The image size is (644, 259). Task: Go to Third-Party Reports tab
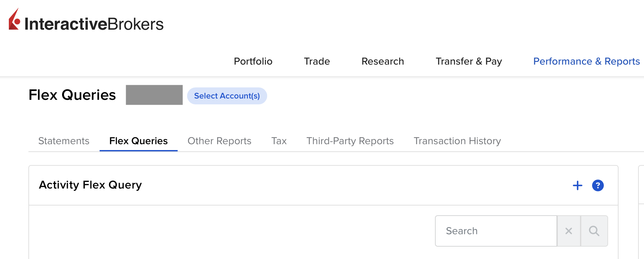[x=350, y=141]
